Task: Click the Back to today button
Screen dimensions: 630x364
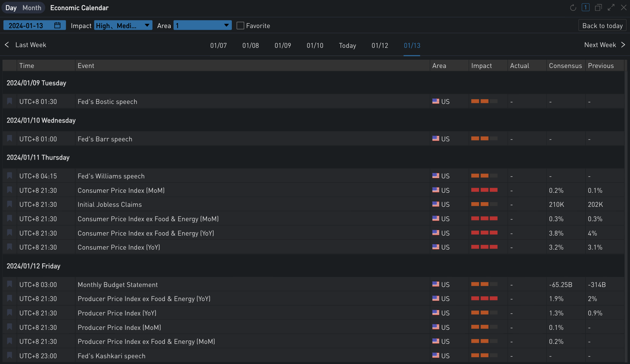Action: click(x=602, y=26)
